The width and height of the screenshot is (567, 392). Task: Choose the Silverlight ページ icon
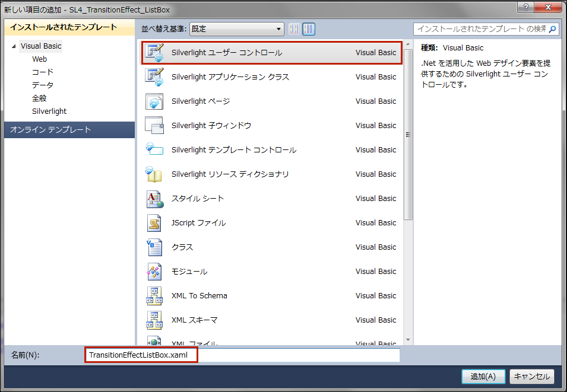[x=154, y=101]
